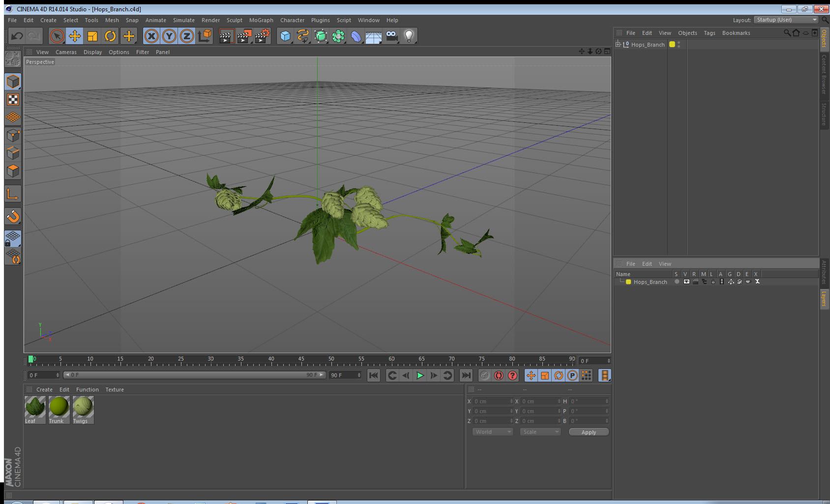Toggle Hops_Branch layer visibility eye icon
This screenshot has width=830, height=504.
coord(686,282)
